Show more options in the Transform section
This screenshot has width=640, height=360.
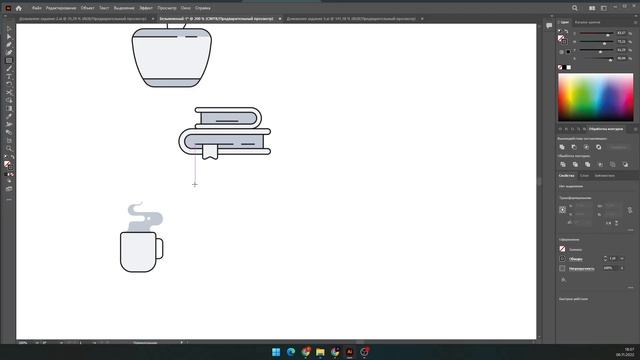(631, 230)
